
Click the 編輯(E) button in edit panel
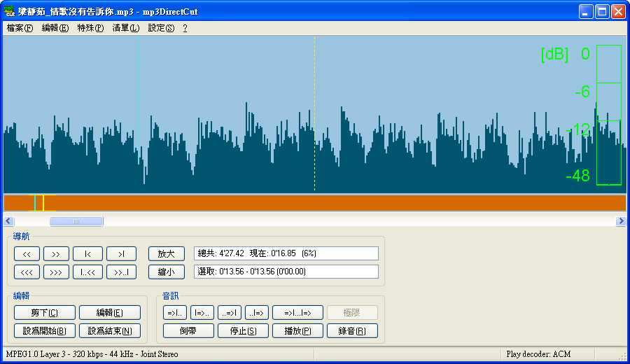110,313
